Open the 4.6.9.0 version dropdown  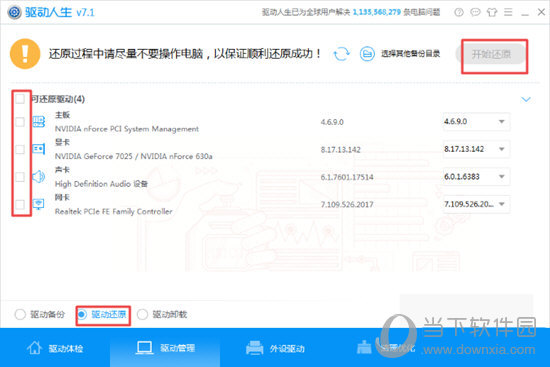point(476,121)
